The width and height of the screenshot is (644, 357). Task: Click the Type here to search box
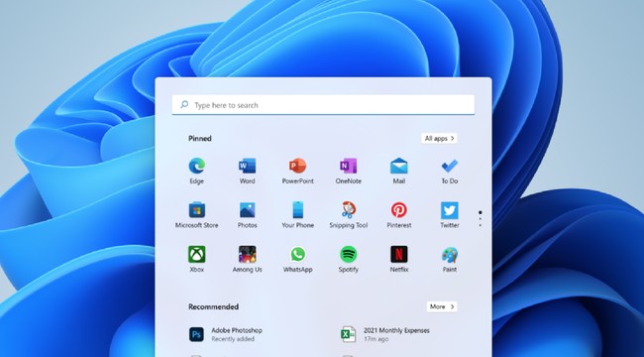tap(323, 105)
